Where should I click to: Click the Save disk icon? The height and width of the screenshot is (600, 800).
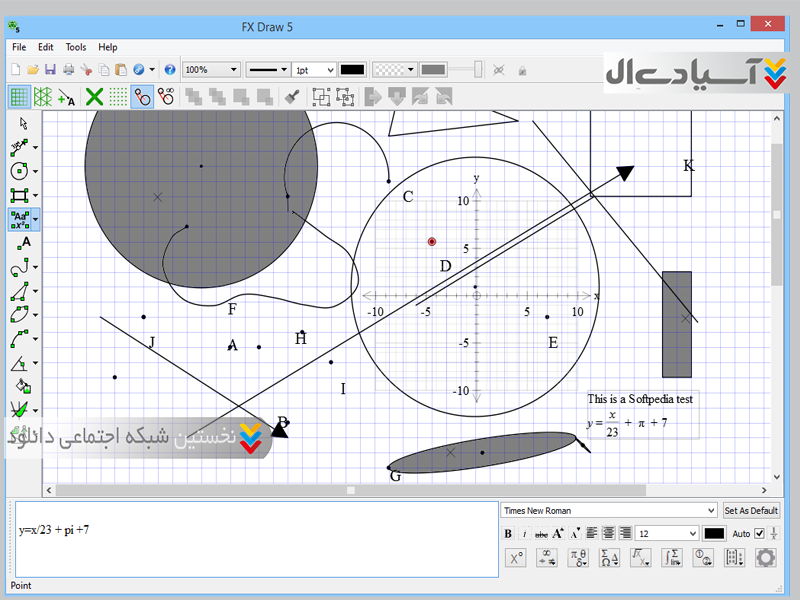(50, 70)
